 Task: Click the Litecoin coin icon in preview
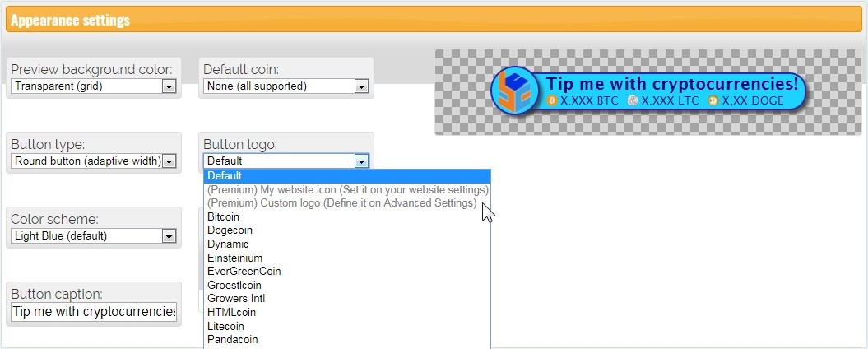pyautogui.click(x=632, y=100)
